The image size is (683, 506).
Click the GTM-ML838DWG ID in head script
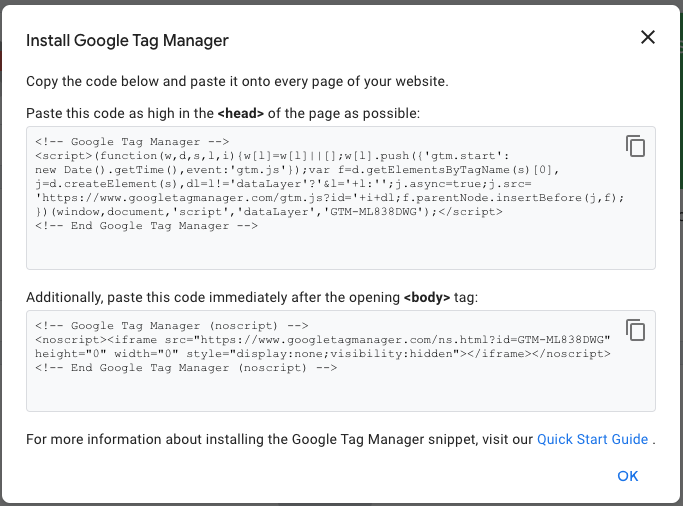click(x=371, y=212)
